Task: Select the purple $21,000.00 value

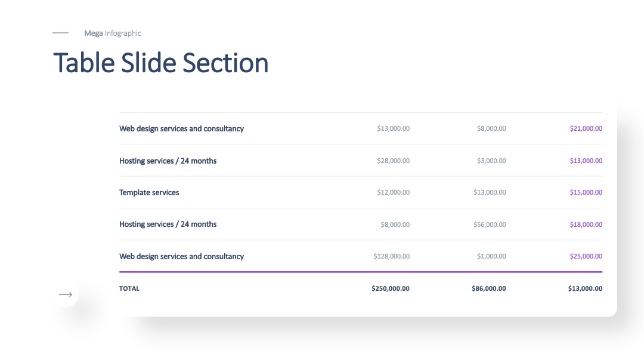Action: tap(586, 129)
